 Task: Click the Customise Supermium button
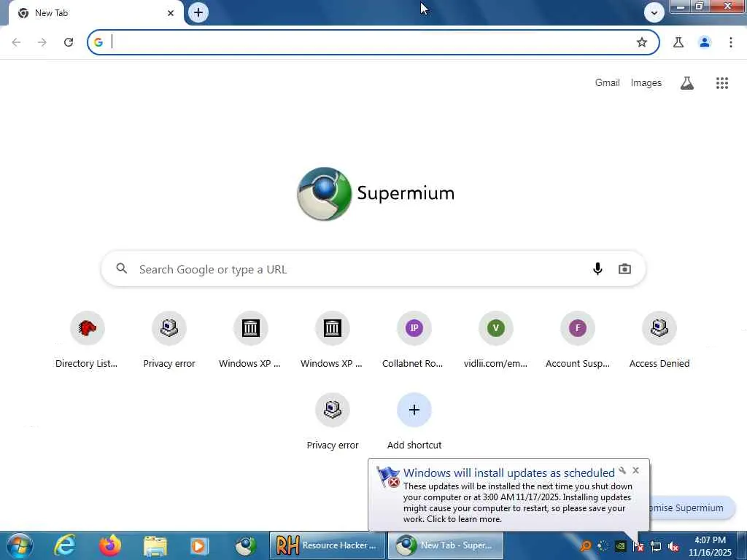pyautogui.click(x=692, y=508)
